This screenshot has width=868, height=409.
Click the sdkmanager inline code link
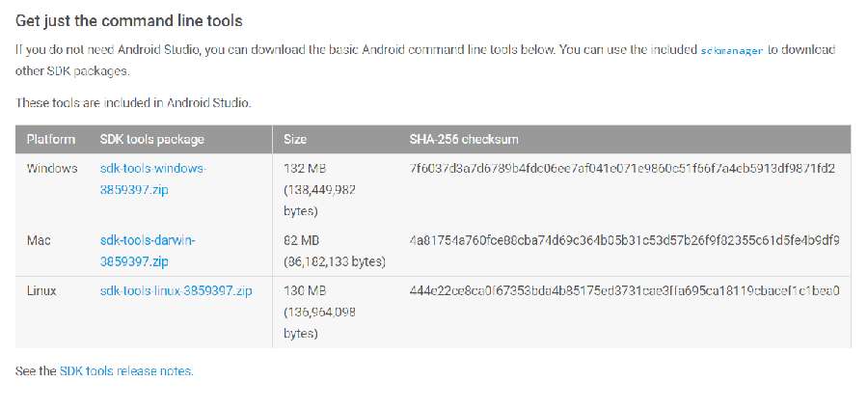tap(732, 50)
